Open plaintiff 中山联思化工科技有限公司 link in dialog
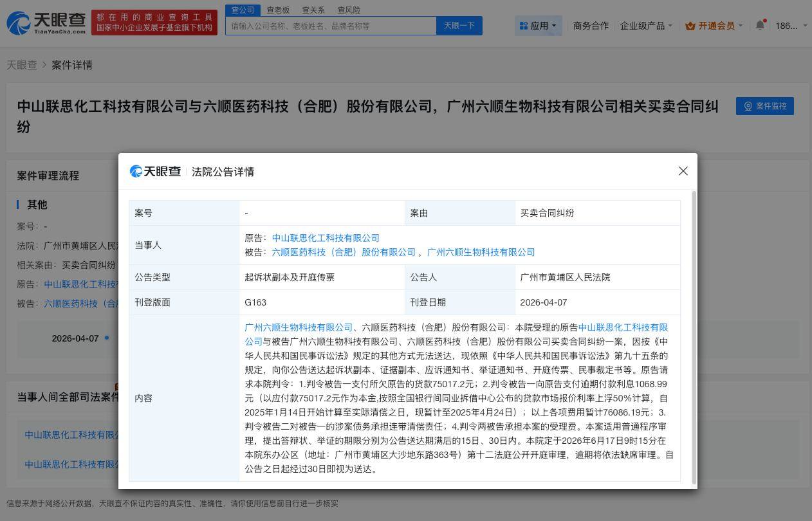Screen dimensions: 812x521 pos(326,238)
